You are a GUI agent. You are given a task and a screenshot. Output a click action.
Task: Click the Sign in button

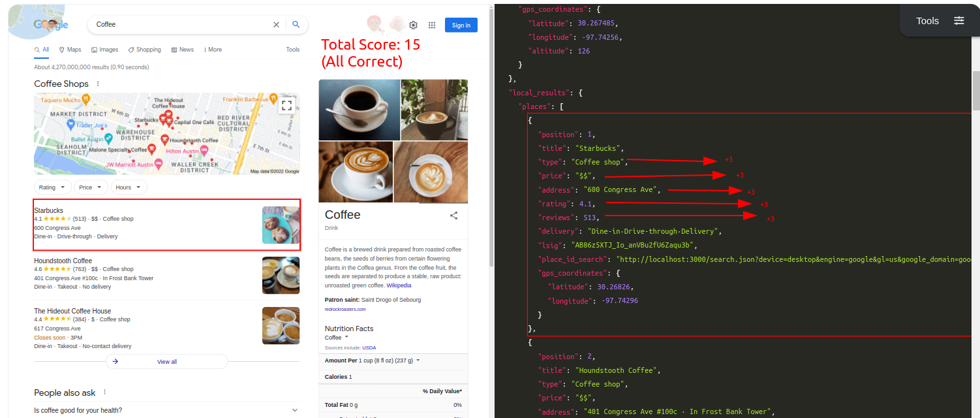[461, 25]
